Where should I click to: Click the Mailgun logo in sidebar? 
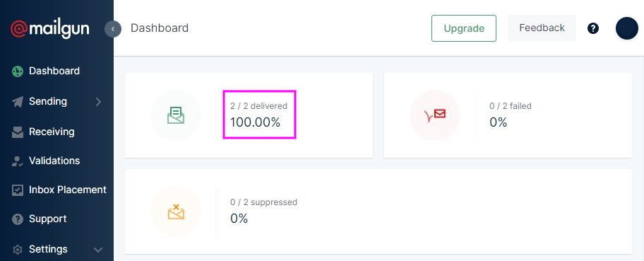[49, 29]
